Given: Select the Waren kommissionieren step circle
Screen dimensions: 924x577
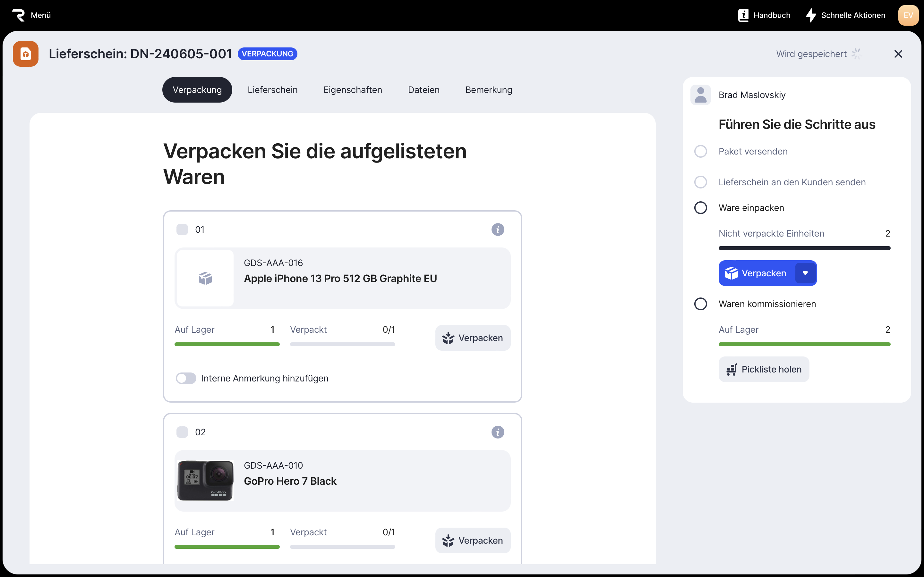Looking at the screenshot, I should pyautogui.click(x=700, y=304).
